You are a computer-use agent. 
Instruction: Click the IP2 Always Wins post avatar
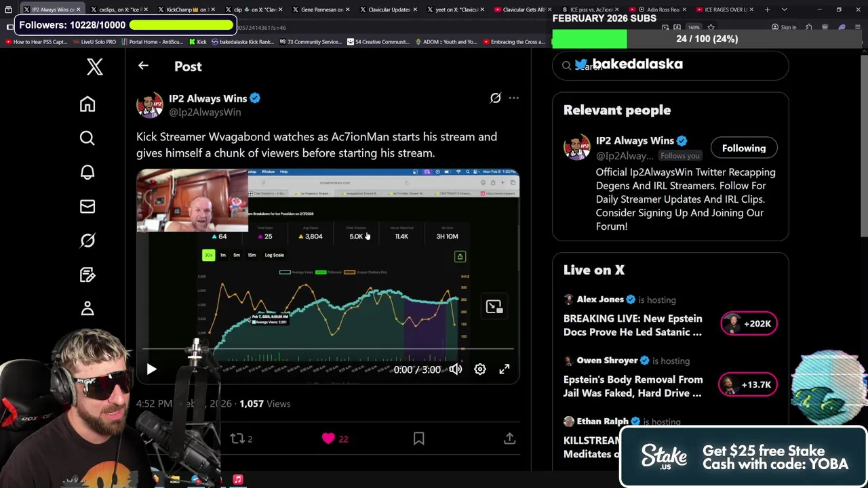point(150,105)
